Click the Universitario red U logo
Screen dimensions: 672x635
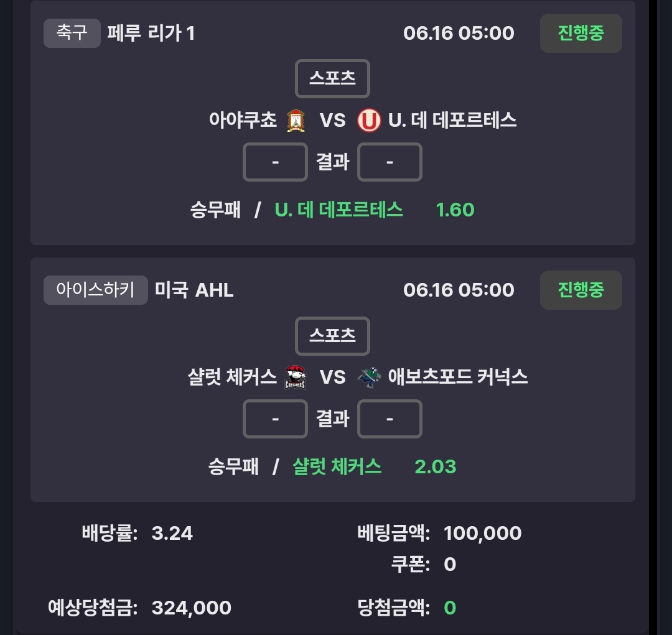pyautogui.click(x=369, y=121)
